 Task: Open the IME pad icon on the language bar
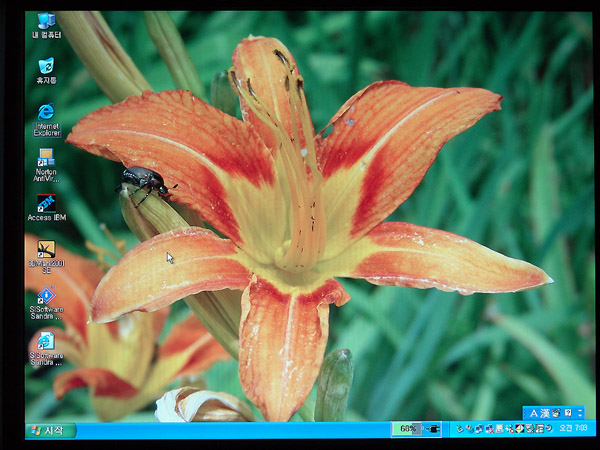[556, 413]
